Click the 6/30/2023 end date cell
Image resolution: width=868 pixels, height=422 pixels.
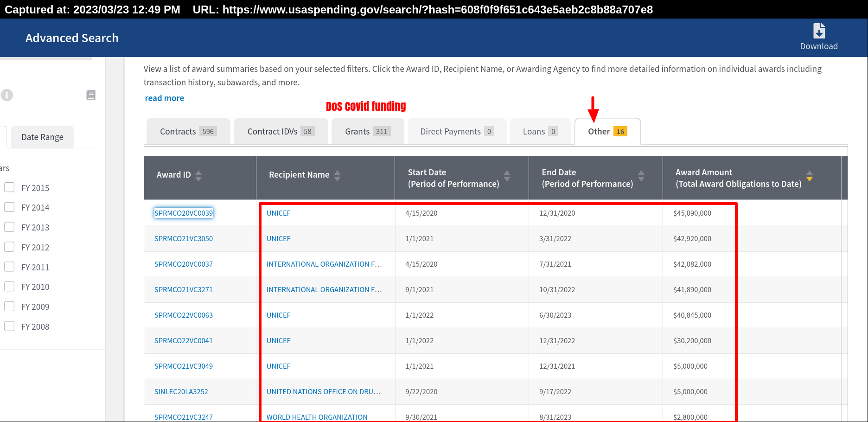555,315
